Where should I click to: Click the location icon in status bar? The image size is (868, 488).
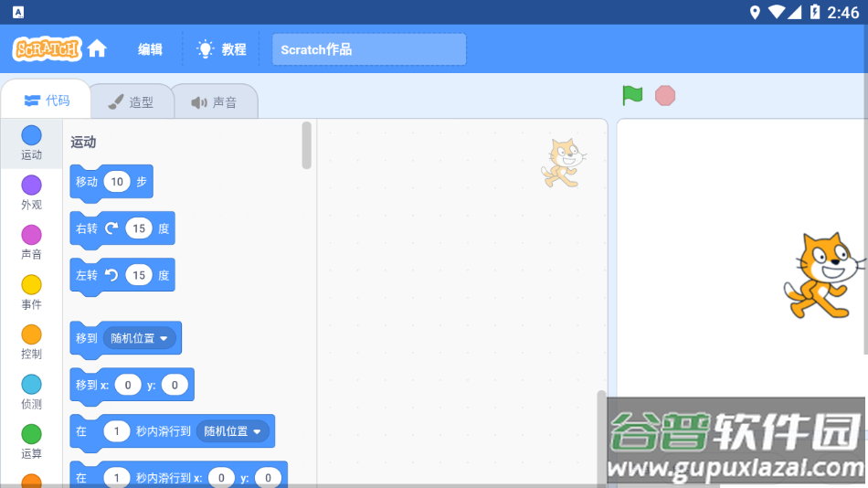coord(755,12)
